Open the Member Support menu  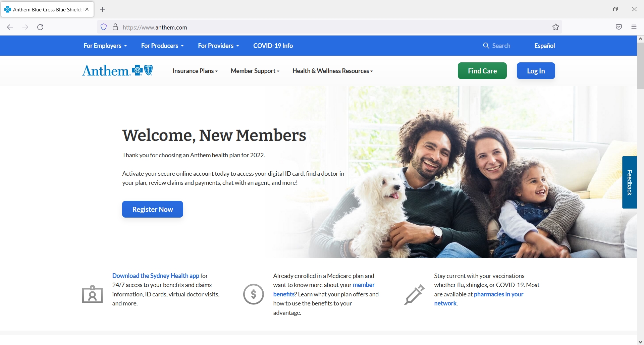tap(255, 71)
